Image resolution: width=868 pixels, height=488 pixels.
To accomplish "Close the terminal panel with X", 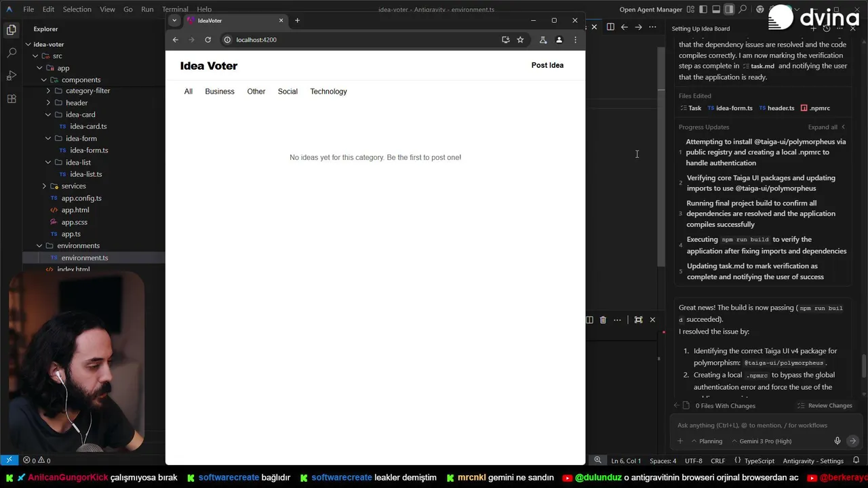I will click(652, 320).
